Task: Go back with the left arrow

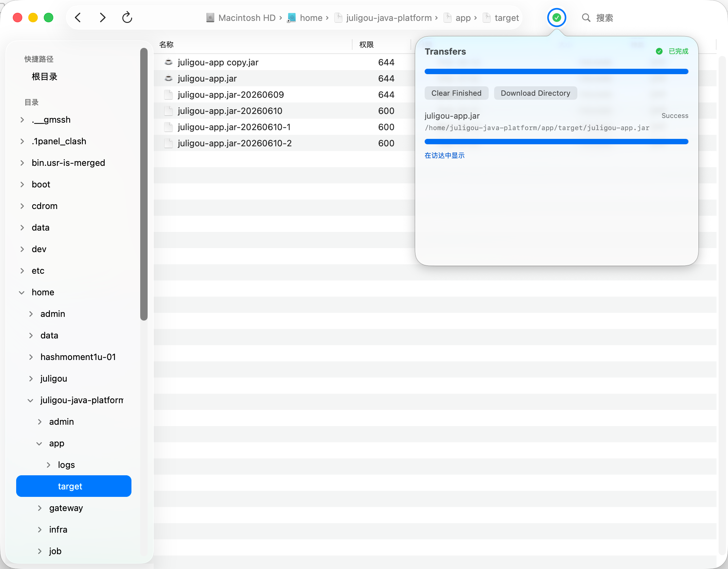Action: (x=78, y=18)
